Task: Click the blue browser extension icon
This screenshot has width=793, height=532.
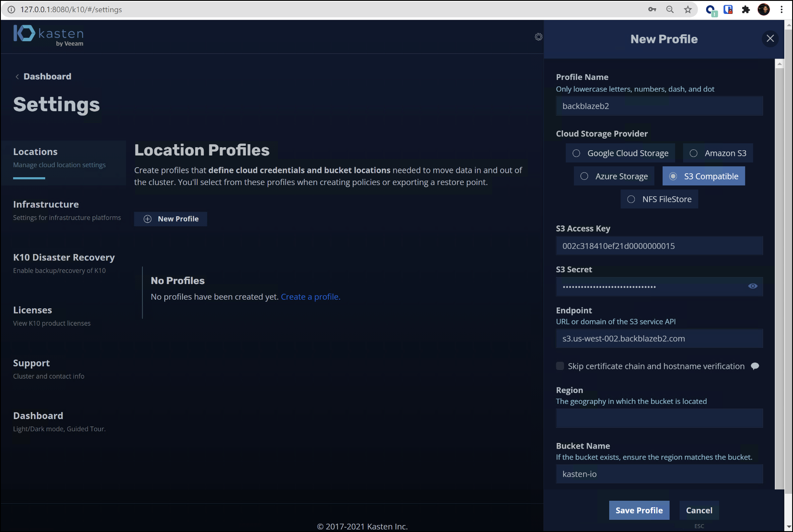Action: click(x=710, y=10)
